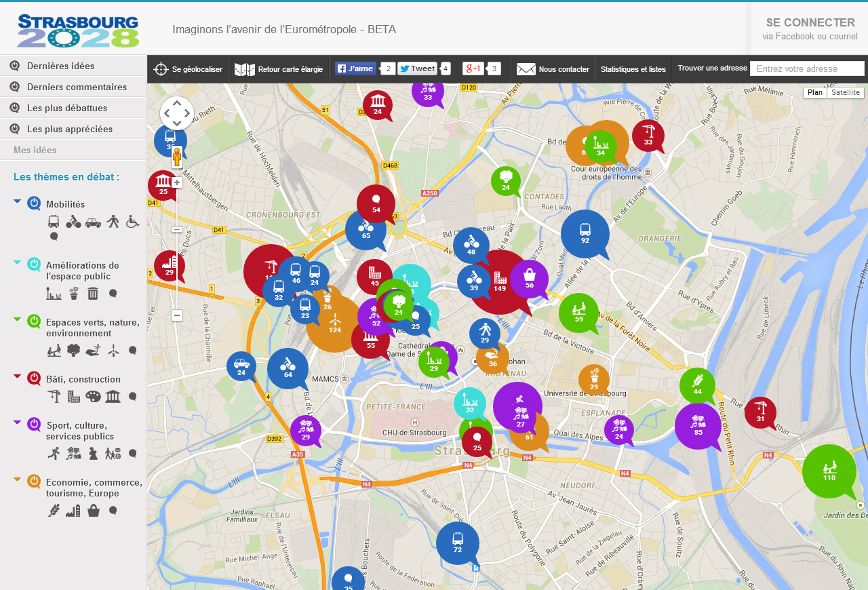The height and width of the screenshot is (590, 868).
Task: Click the wheelchair accessibility filter icon
Action: [132, 221]
